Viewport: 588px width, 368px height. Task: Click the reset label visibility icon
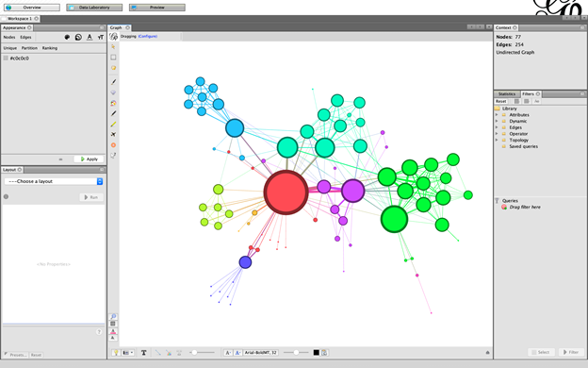point(113,338)
